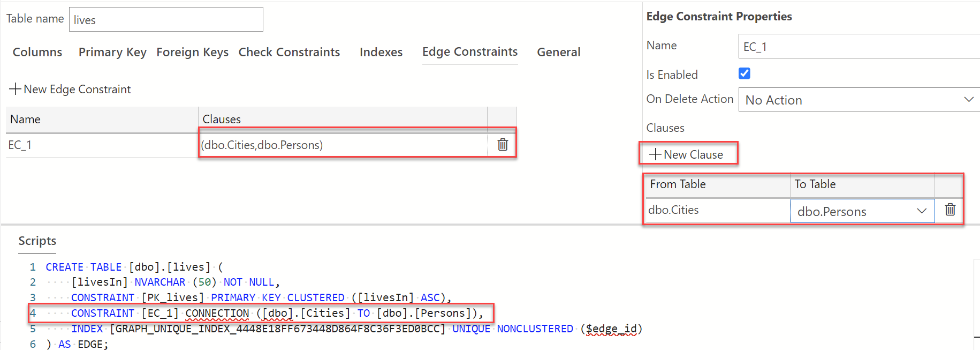This screenshot has width=980, height=350.
Task: Click the plus icon for New Edge Constraint
Action: [16, 89]
